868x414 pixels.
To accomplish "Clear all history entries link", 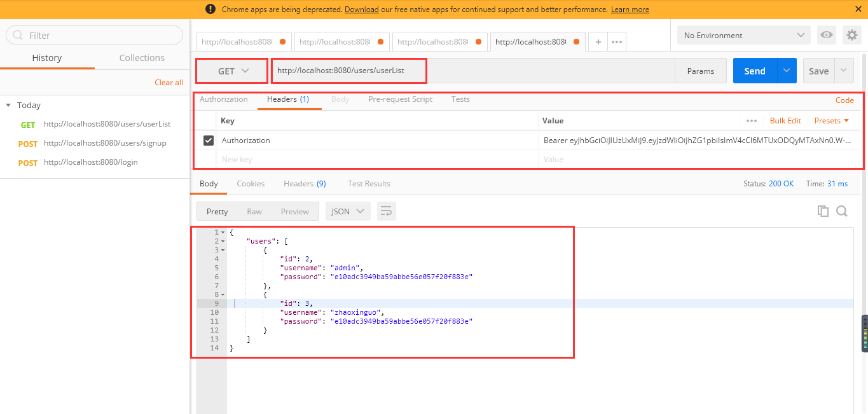I will (x=169, y=83).
